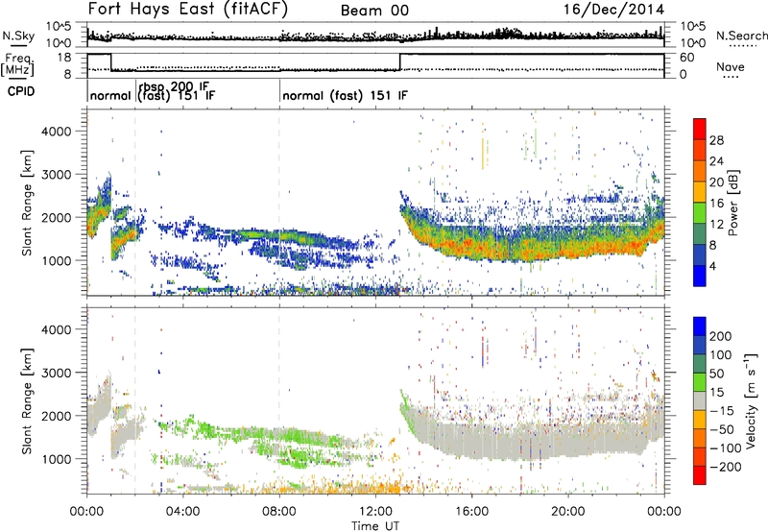Click the "50" label on the Velocity scale
768x532 pixels.
click(716, 374)
